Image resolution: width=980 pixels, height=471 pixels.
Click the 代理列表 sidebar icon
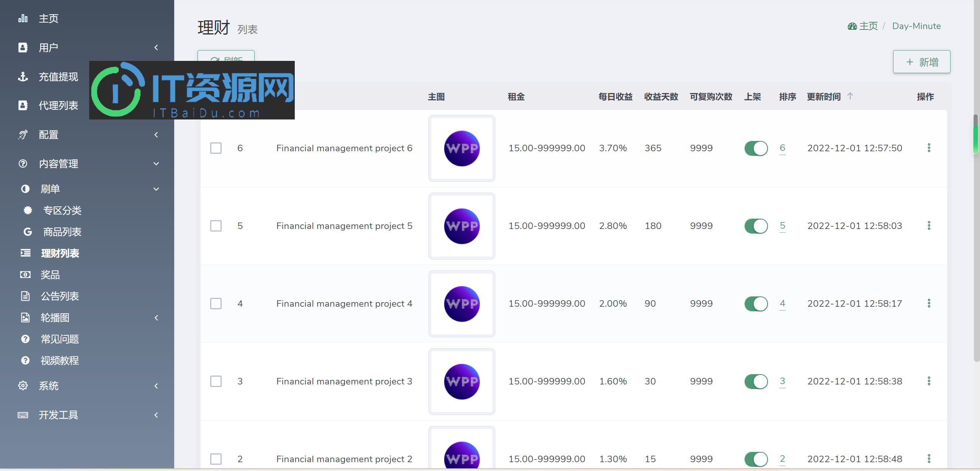pyautogui.click(x=23, y=105)
